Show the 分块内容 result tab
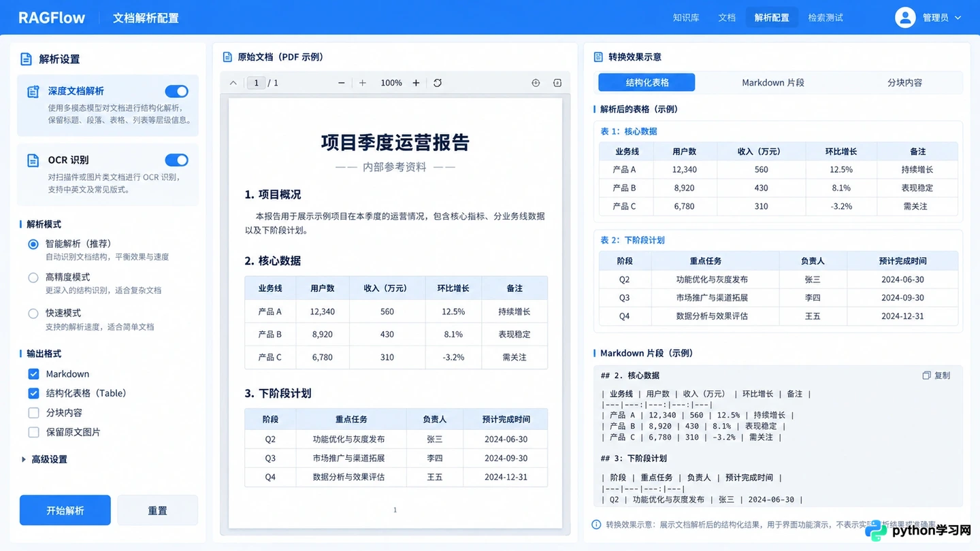Screen dimensions: 980x551 pos(904,82)
